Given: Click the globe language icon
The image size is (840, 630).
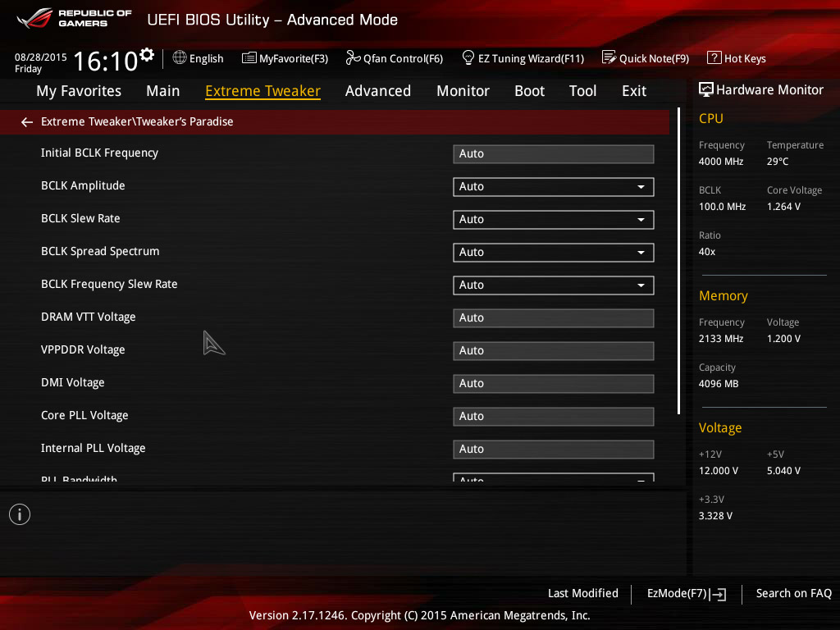Looking at the screenshot, I should click(180, 57).
